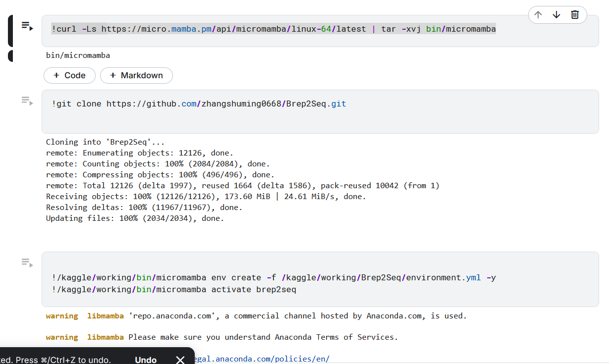Image resolution: width=609 pixels, height=364 pixels.
Task: Click inside the curl command cell editor
Action: pos(320,31)
